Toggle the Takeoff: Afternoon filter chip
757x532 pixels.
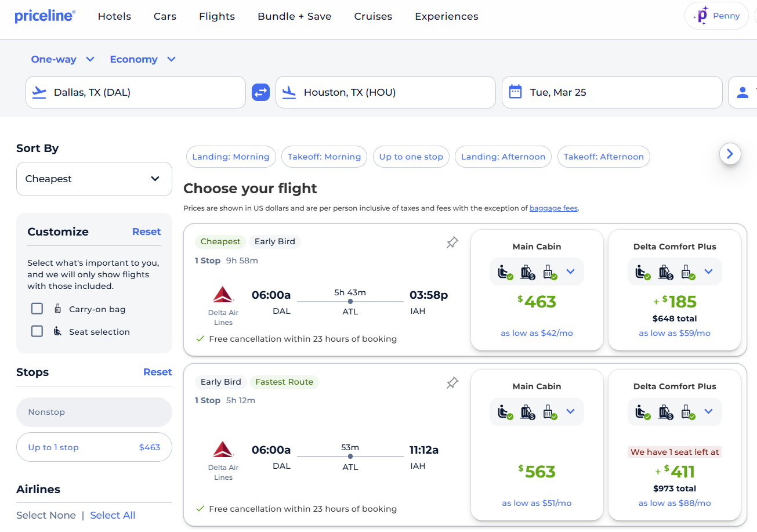604,157
